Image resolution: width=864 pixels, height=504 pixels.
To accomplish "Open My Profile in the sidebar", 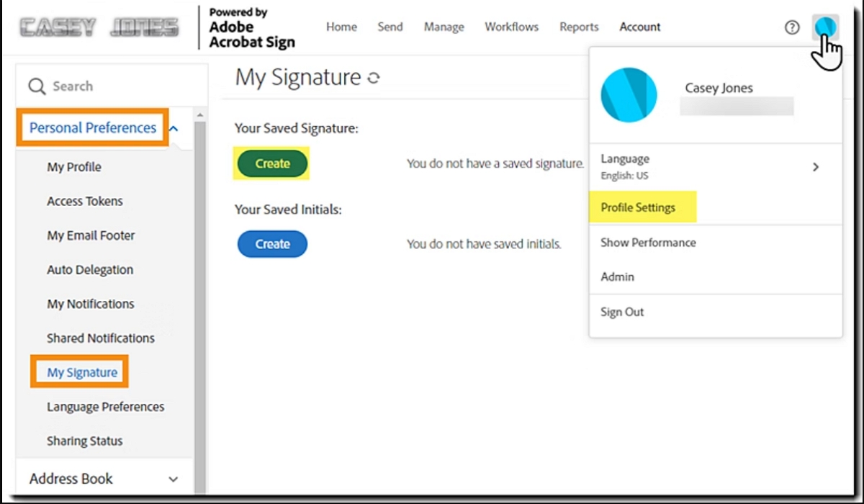I will coord(74,167).
